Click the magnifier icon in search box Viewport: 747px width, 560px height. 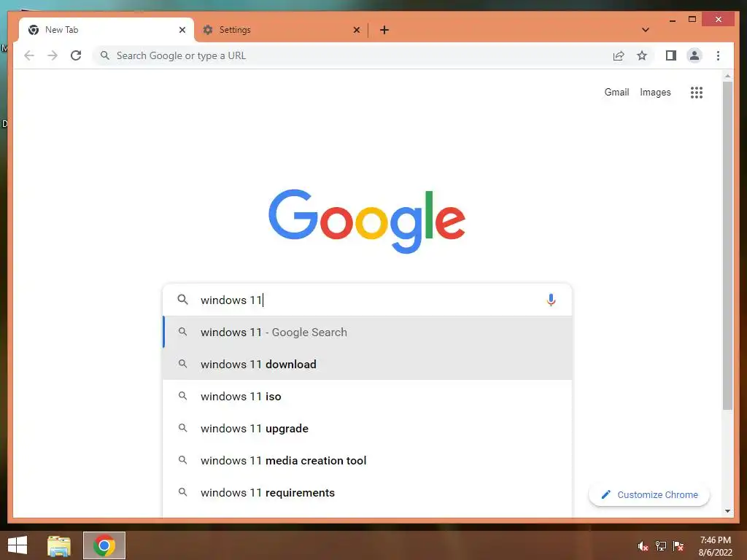point(182,300)
